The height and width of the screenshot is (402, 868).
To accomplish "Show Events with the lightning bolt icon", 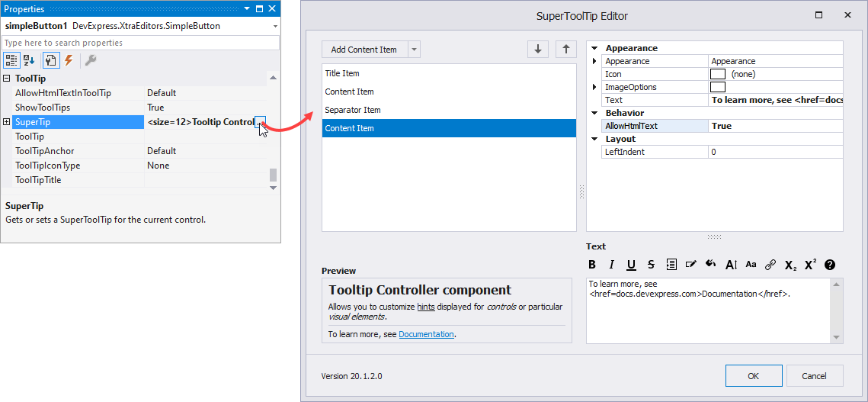I will click(x=69, y=60).
